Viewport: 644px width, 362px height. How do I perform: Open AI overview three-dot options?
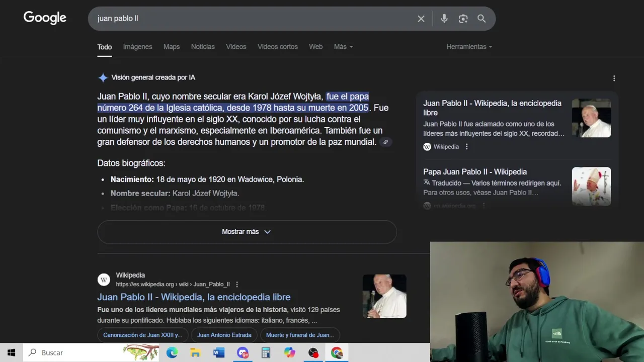(614, 78)
